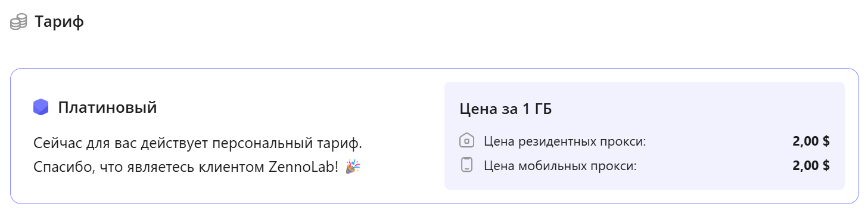Select the Тариф section heading
The height and width of the screenshot is (219, 868).
[59, 22]
